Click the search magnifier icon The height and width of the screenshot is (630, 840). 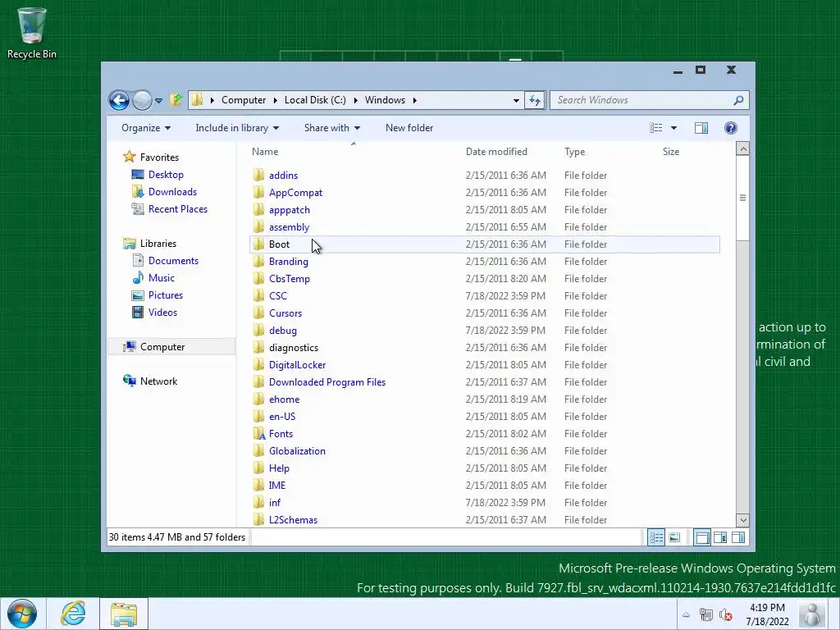739,100
